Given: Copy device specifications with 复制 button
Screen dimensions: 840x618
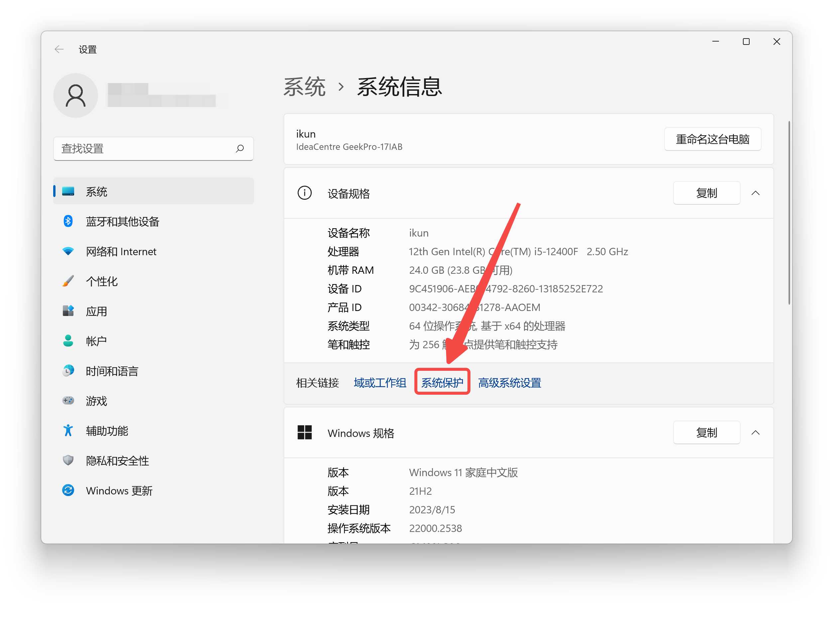Looking at the screenshot, I should point(706,193).
